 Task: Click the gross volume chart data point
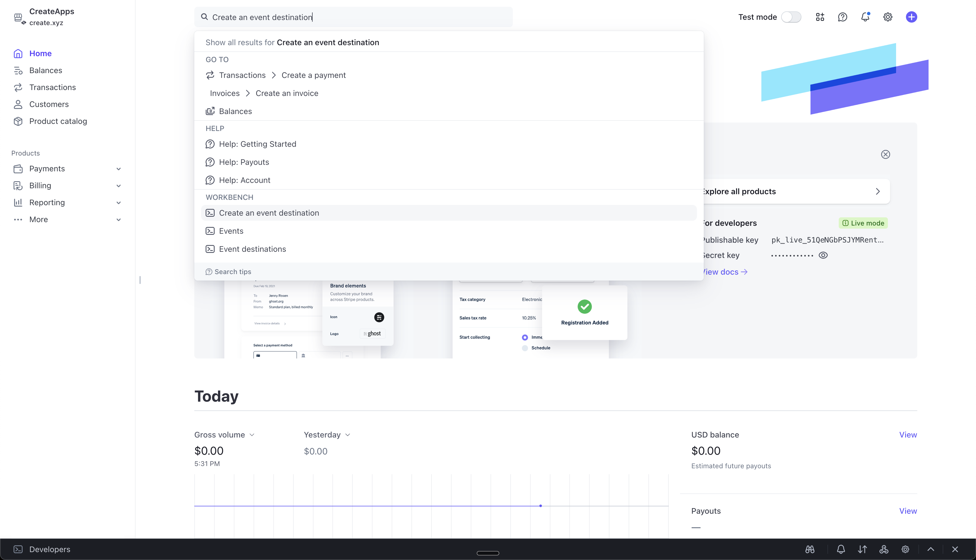[x=541, y=506]
